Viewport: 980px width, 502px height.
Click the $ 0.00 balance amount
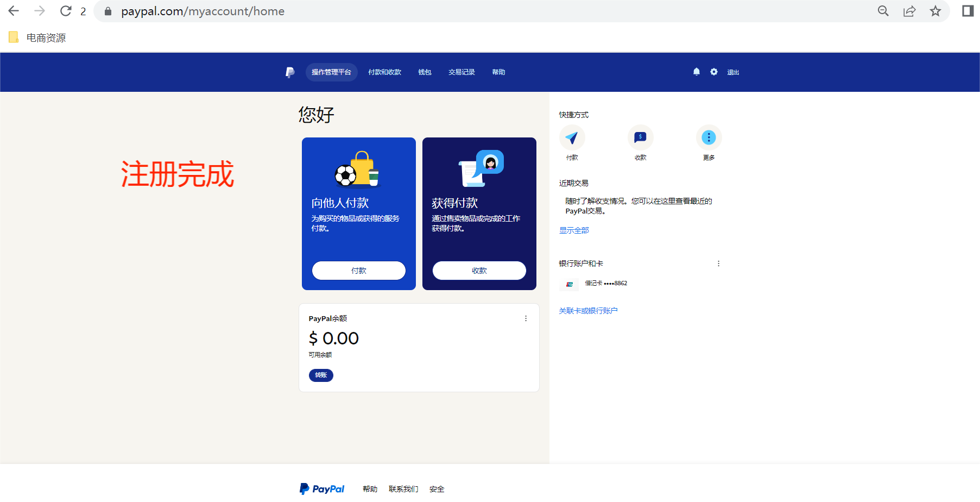333,338
